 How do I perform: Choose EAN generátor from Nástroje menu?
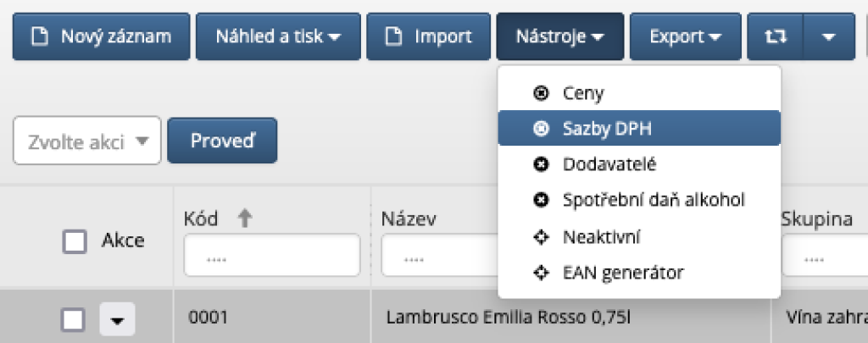pos(623,273)
